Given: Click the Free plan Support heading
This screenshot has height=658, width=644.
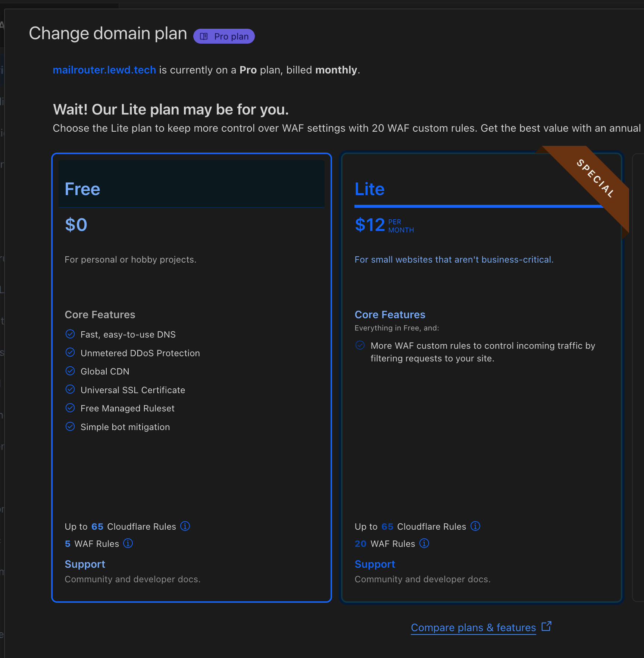Looking at the screenshot, I should coord(85,564).
